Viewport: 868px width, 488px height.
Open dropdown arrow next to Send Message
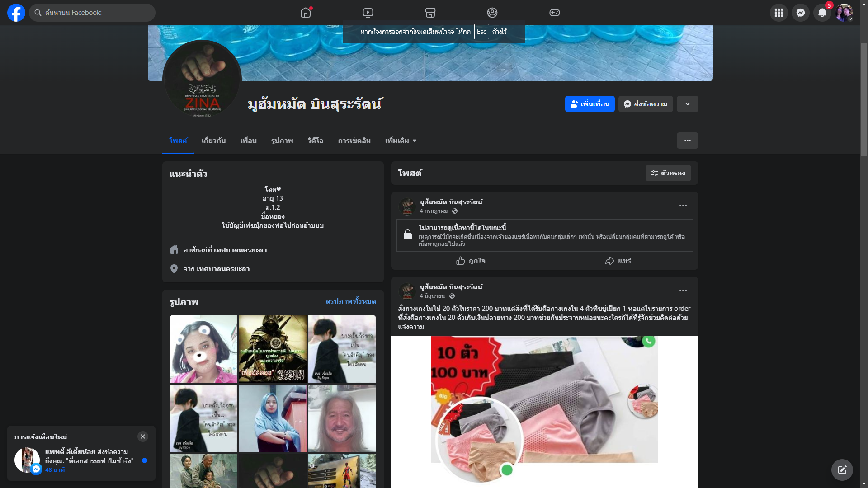(x=687, y=104)
